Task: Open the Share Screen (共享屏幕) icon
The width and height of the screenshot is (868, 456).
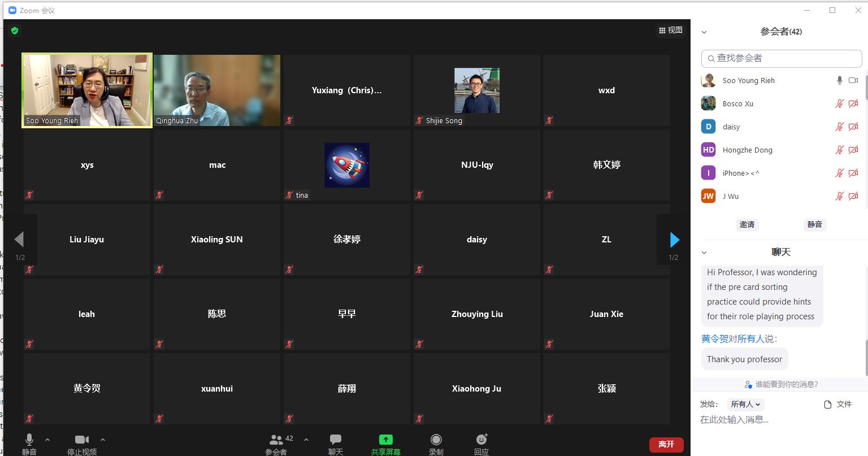Action: pos(385,440)
